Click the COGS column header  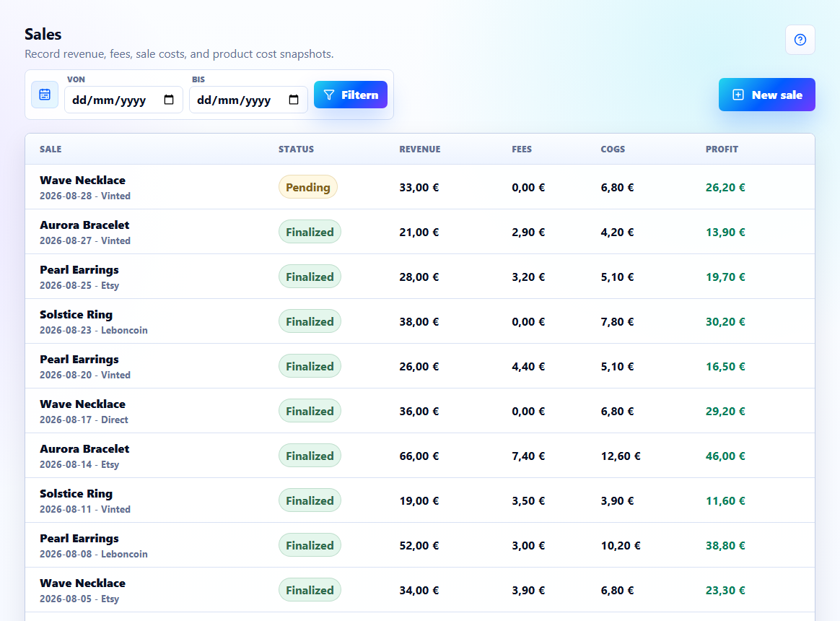click(x=613, y=149)
